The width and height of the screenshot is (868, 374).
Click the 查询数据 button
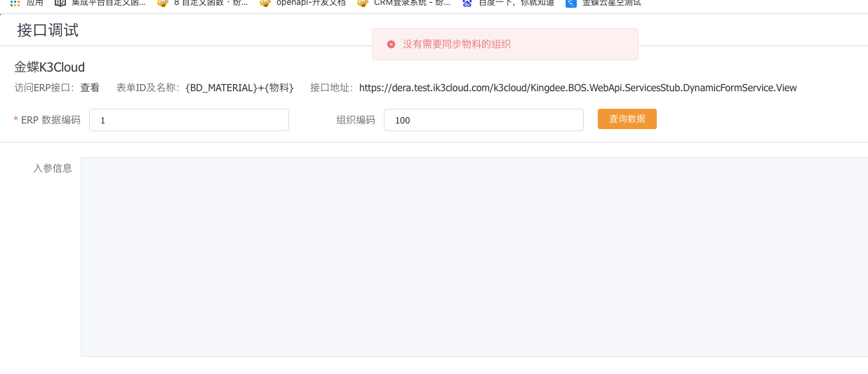pyautogui.click(x=627, y=119)
